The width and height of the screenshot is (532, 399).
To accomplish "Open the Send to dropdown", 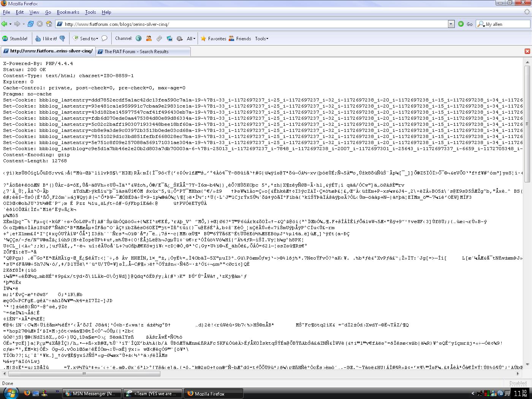I will 85,38.
